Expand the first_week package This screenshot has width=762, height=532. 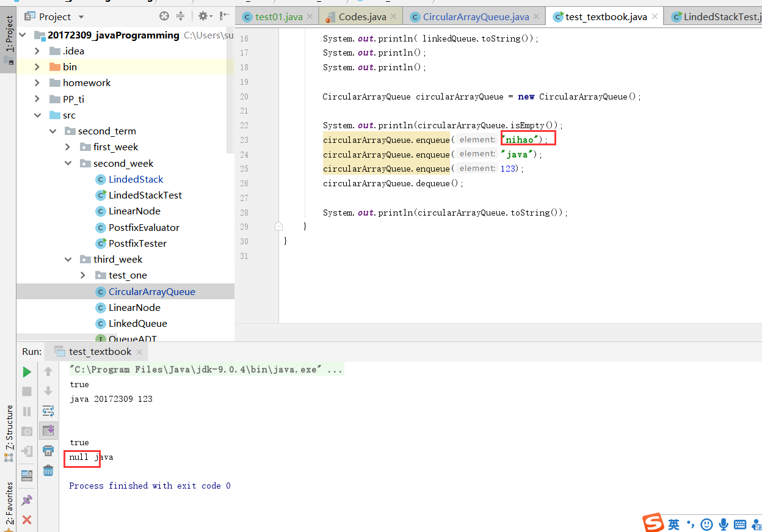click(x=68, y=147)
